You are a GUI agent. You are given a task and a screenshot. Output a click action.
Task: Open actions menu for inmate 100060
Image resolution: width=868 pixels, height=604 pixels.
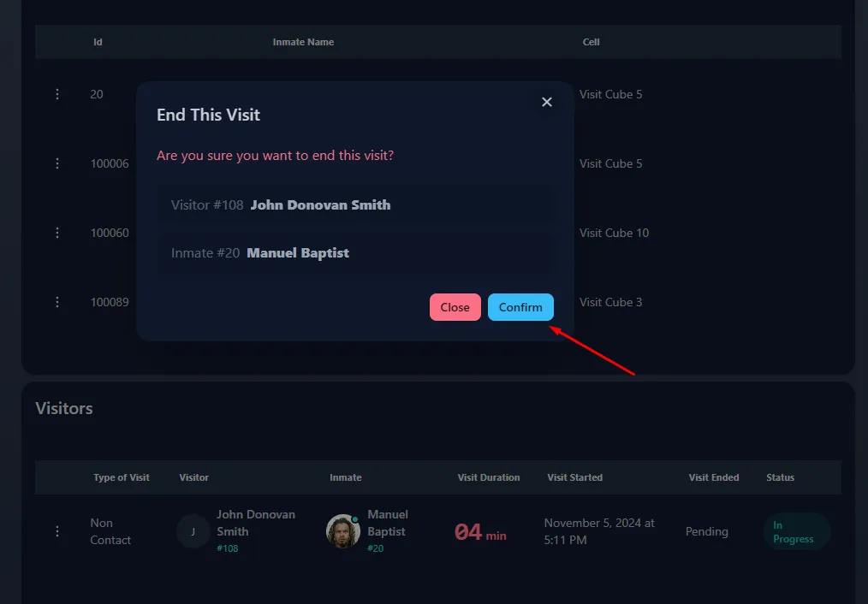tap(57, 232)
